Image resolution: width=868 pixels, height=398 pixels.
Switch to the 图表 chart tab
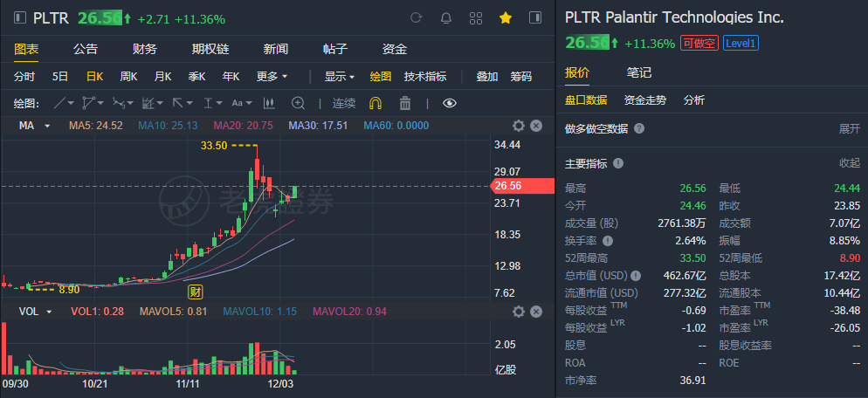point(26,49)
